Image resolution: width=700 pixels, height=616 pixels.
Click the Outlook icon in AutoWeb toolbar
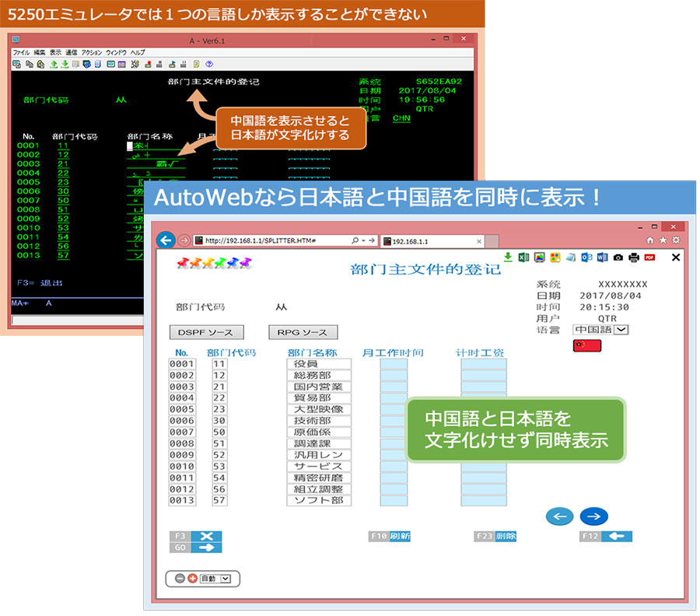[x=586, y=257]
